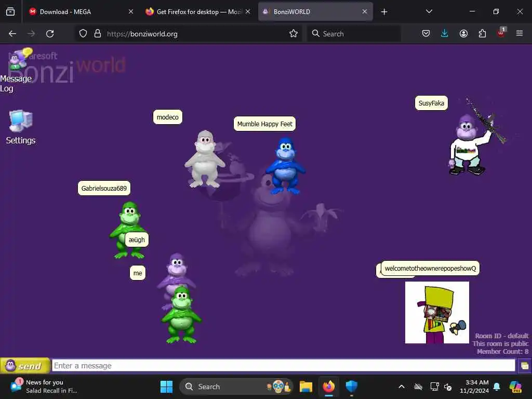This screenshot has height=399, width=532.
Task: Show site security padlock info
Action: click(x=98, y=34)
